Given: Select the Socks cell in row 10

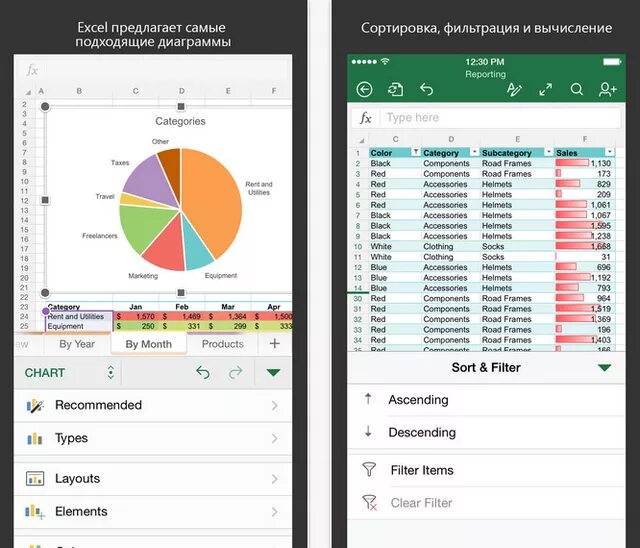Looking at the screenshot, I should click(517, 246).
